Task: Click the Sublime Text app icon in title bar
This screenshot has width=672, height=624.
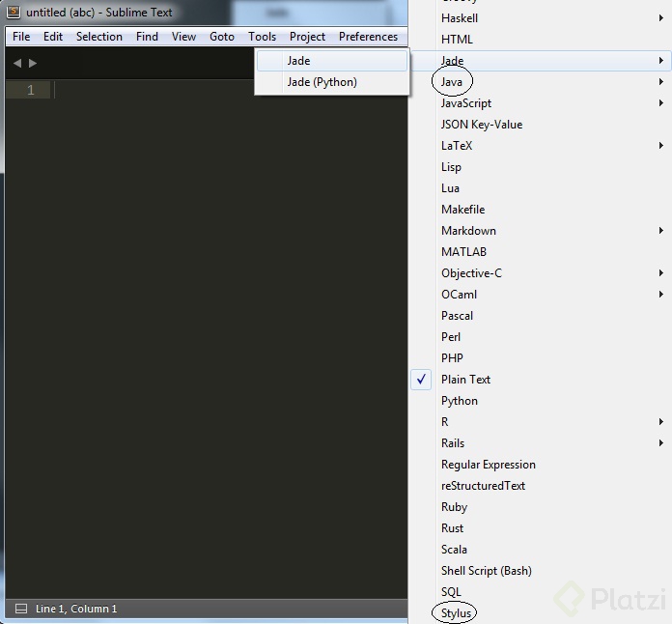Action: click(x=14, y=12)
